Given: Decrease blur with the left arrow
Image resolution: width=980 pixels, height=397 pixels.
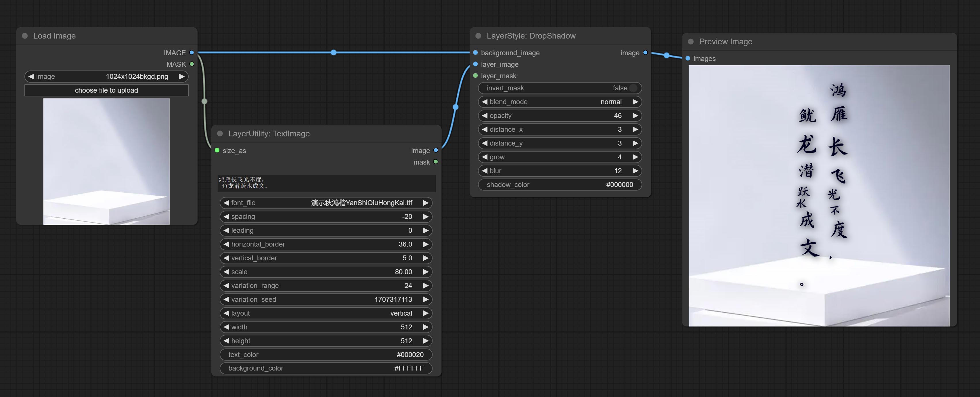Looking at the screenshot, I should coord(484,171).
